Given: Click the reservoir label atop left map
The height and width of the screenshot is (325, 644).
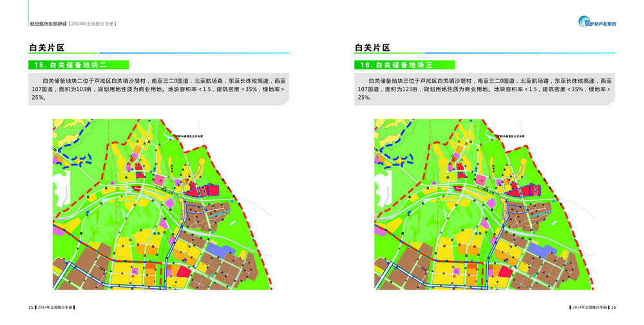Looking at the screenshot, I should [190, 136].
